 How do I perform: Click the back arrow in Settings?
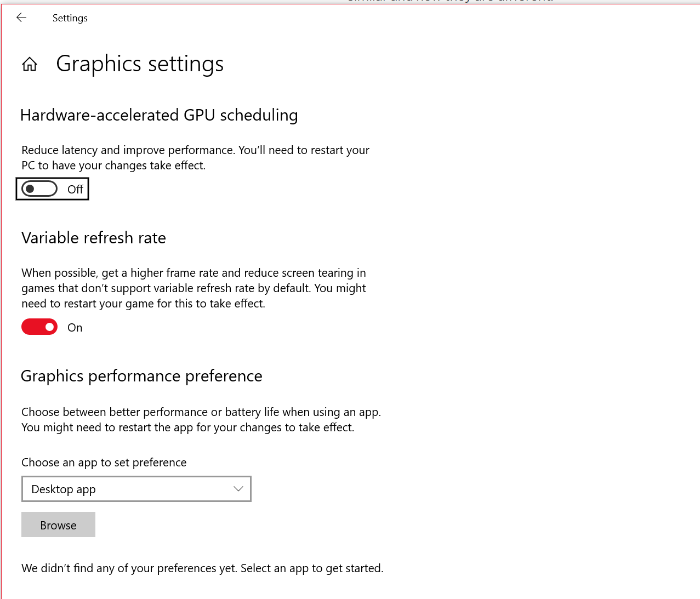coord(21,18)
